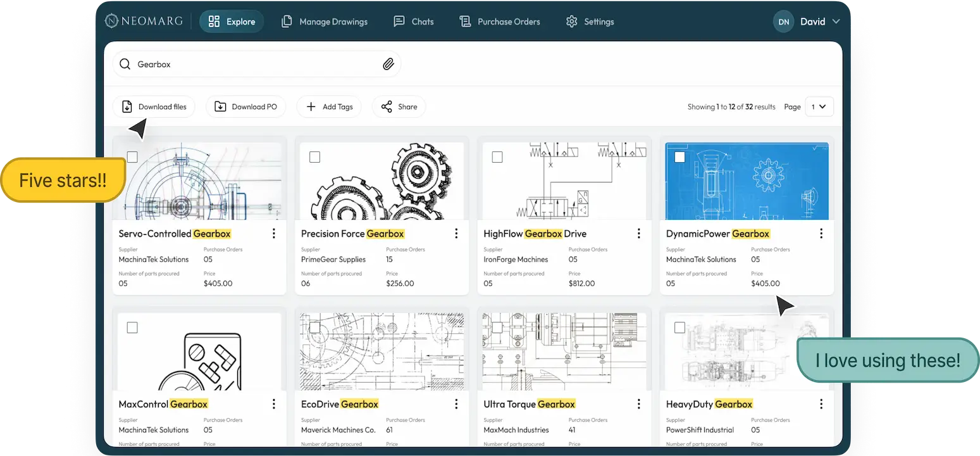Select the Purchase Orders icon
Image resolution: width=980 pixels, height=456 pixels.
coord(464,21)
